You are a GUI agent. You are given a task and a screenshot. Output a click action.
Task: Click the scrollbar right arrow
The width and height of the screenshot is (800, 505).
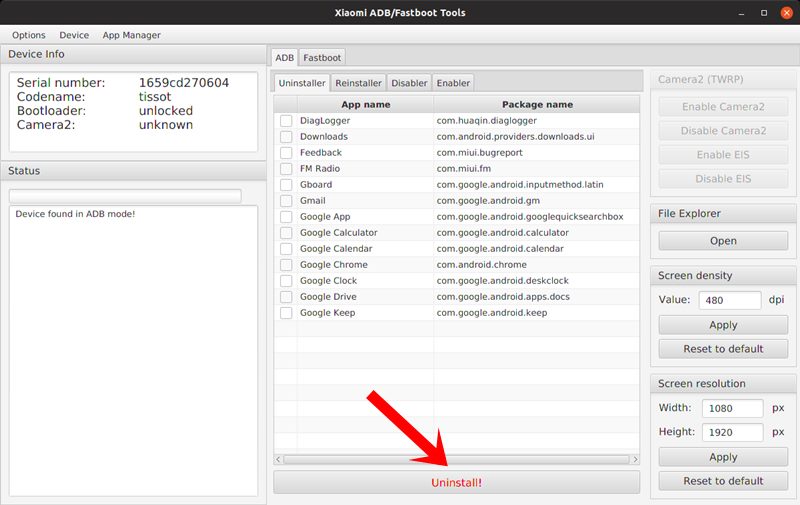coord(635,460)
